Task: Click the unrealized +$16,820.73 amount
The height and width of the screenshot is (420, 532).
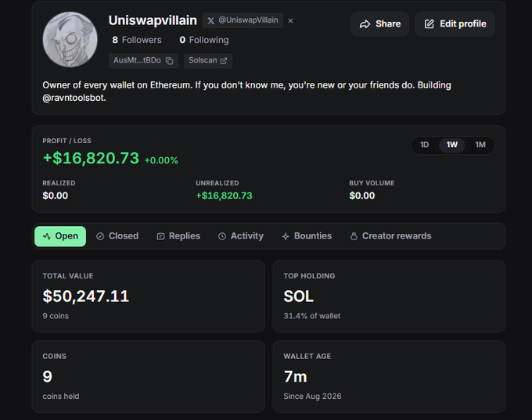Action: (225, 196)
